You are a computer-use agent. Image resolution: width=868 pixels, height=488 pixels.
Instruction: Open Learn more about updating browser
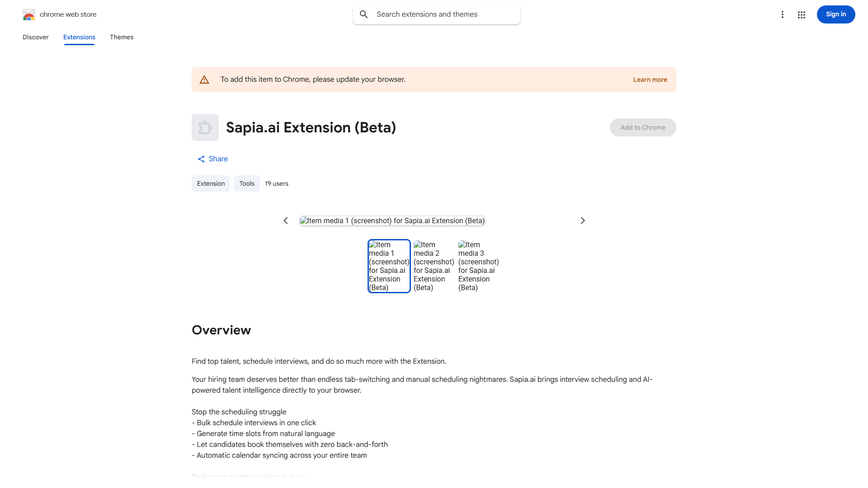pos(650,79)
